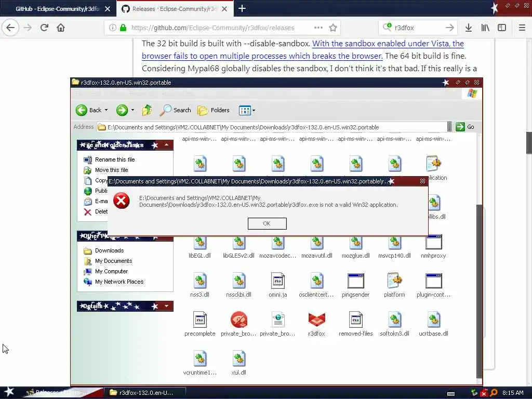Image resolution: width=532 pixels, height=399 pixels.
Task: Open sandbox Vista issue link
Action: click(303, 49)
